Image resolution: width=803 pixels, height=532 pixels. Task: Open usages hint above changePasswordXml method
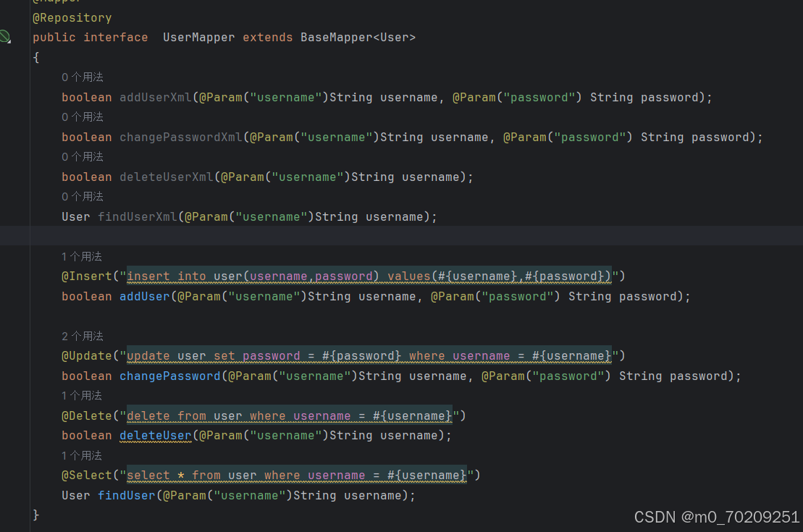point(83,117)
